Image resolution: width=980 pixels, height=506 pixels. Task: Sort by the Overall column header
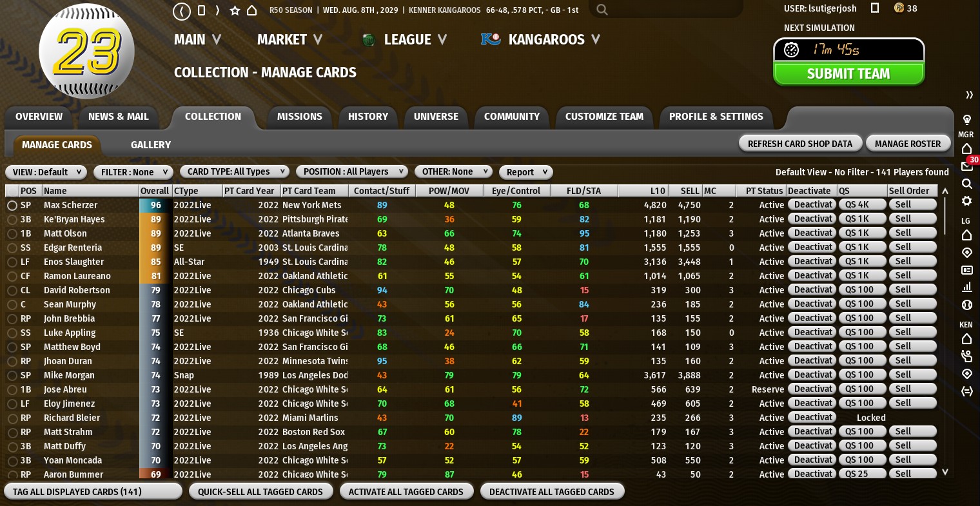tap(155, 191)
